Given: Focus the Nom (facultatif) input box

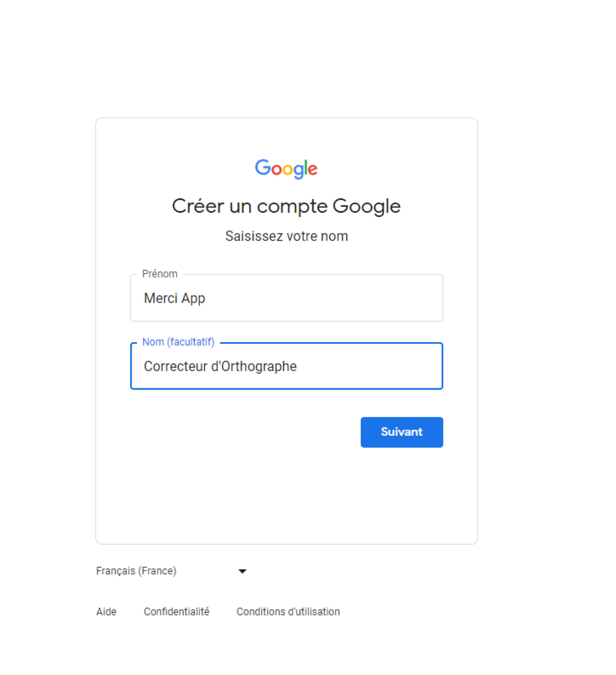Looking at the screenshot, I should [x=286, y=366].
